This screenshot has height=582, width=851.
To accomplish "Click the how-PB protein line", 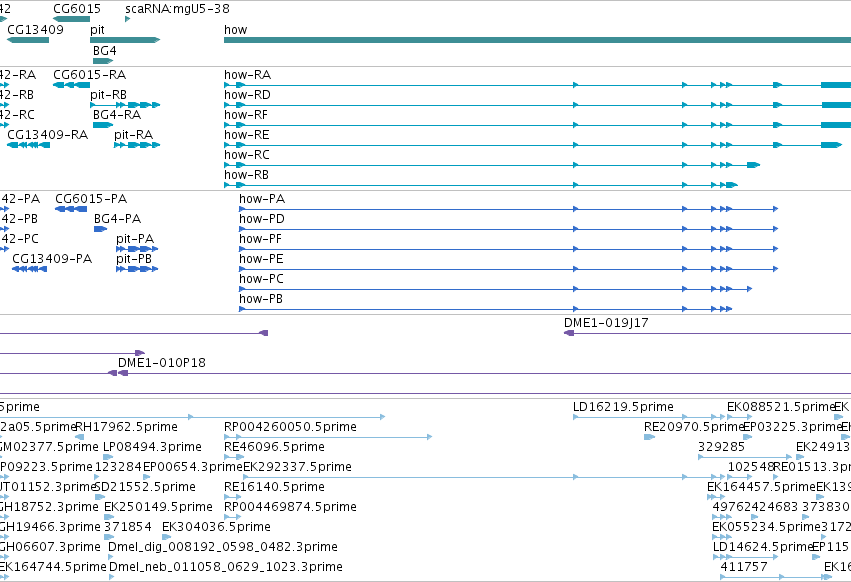I will [x=486, y=309].
